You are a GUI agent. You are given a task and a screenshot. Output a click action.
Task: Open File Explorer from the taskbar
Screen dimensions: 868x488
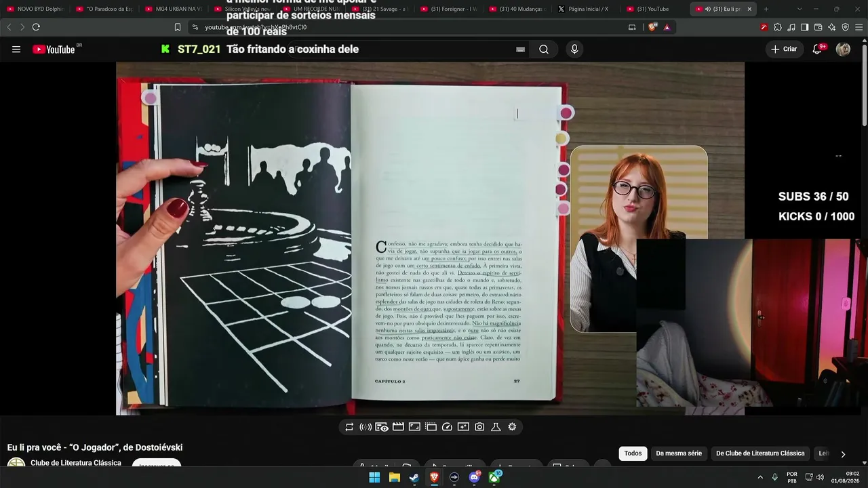pyautogui.click(x=394, y=477)
